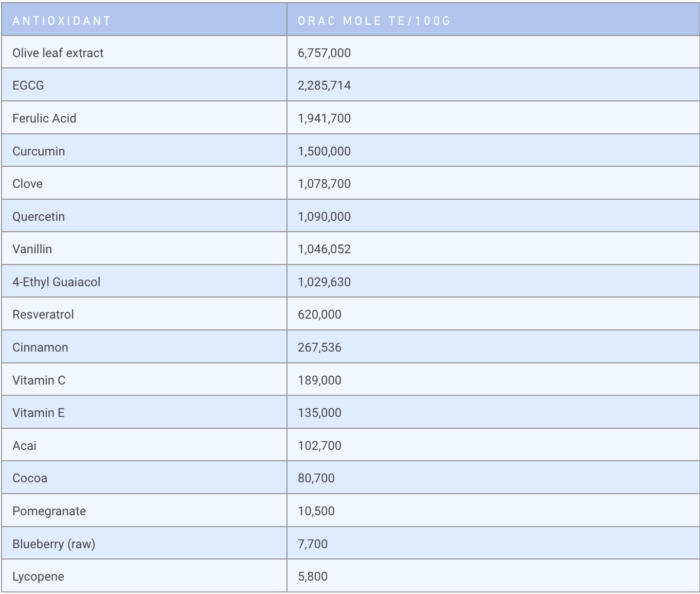The width and height of the screenshot is (700, 594).
Task: Click the olive leaf value 6,757,000
Action: 324,53
